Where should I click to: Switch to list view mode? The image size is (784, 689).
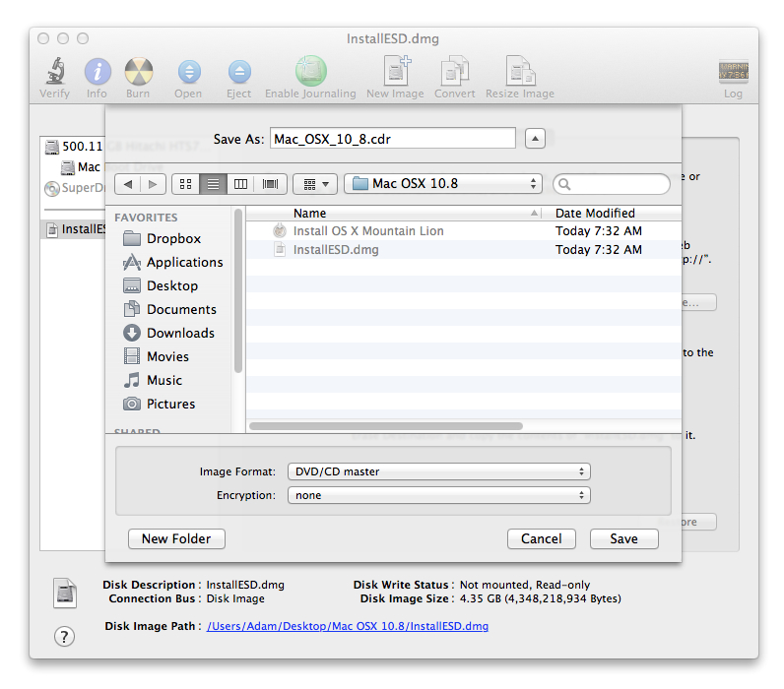point(213,184)
